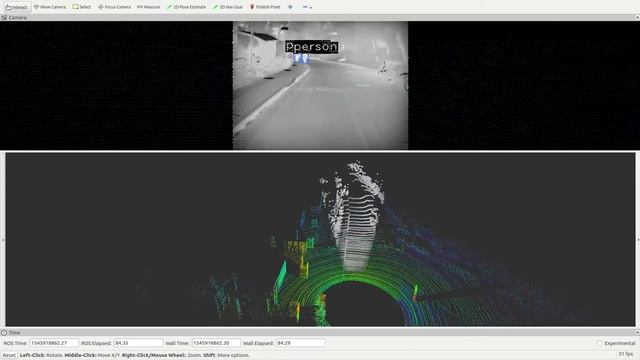Screen dimensions: 640x360
Task: Click the Wall Time field
Action: coord(216,343)
